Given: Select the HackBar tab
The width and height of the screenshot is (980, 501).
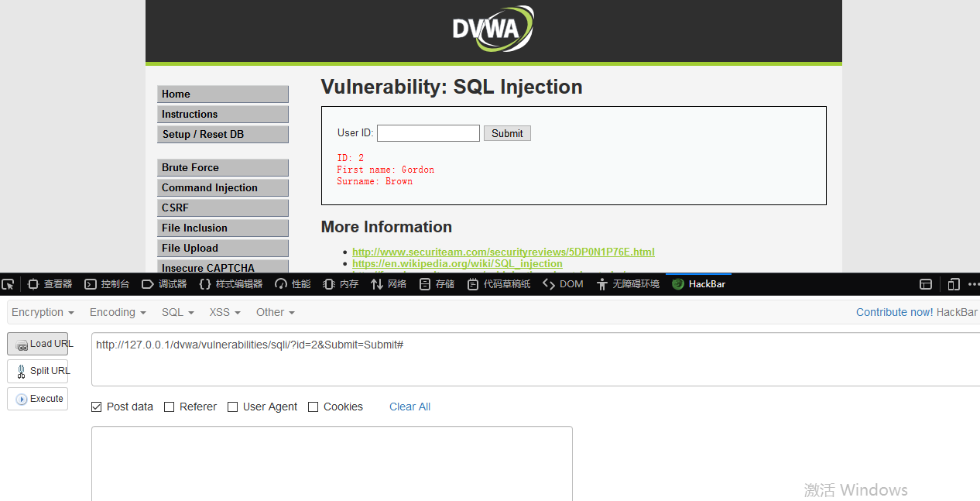Looking at the screenshot, I should tap(698, 284).
